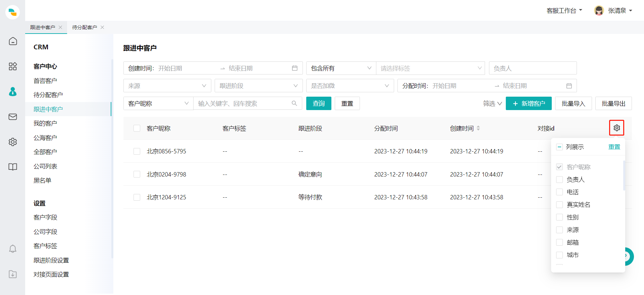Close the 待分配客户 tab

pyautogui.click(x=102, y=27)
